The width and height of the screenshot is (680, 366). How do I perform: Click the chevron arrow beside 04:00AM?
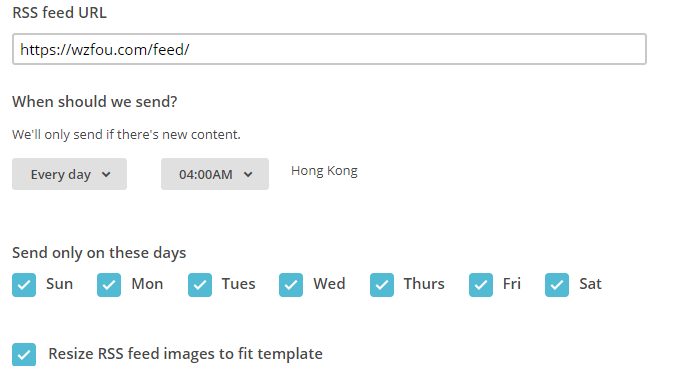(248, 174)
